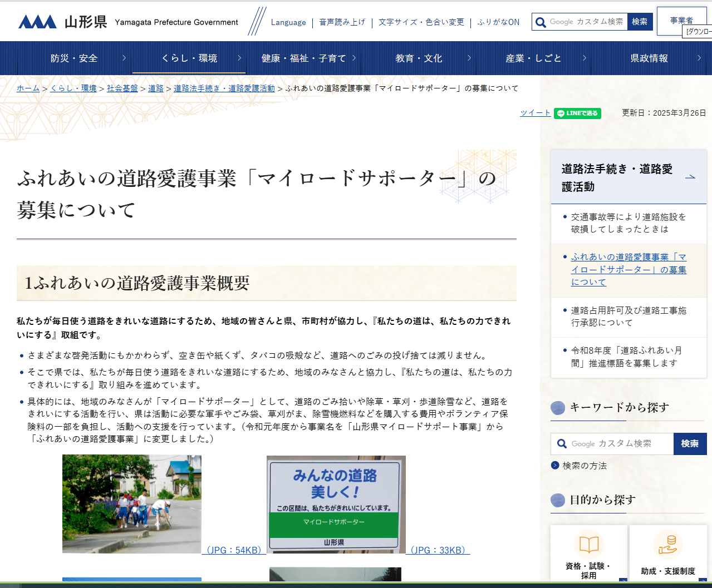Click the magnifier icon in header search
Screen dimensions: 712x588
pyautogui.click(x=541, y=22)
